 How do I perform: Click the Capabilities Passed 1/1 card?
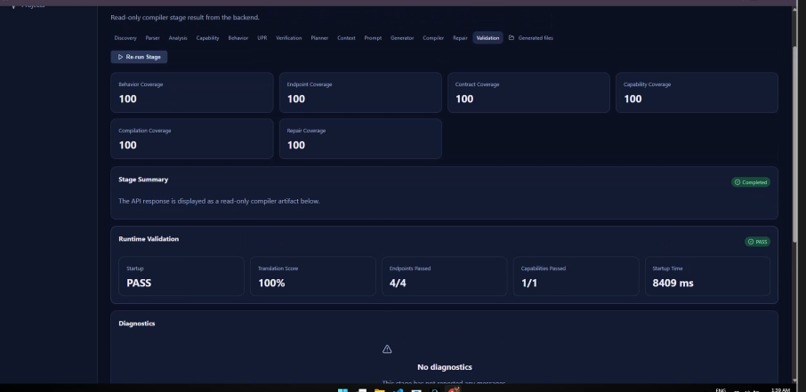576,276
